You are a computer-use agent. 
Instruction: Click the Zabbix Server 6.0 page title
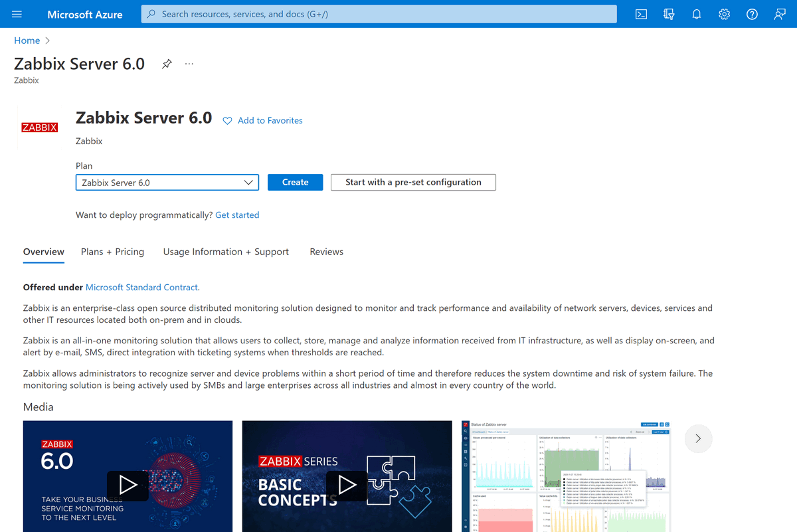(80, 64)
